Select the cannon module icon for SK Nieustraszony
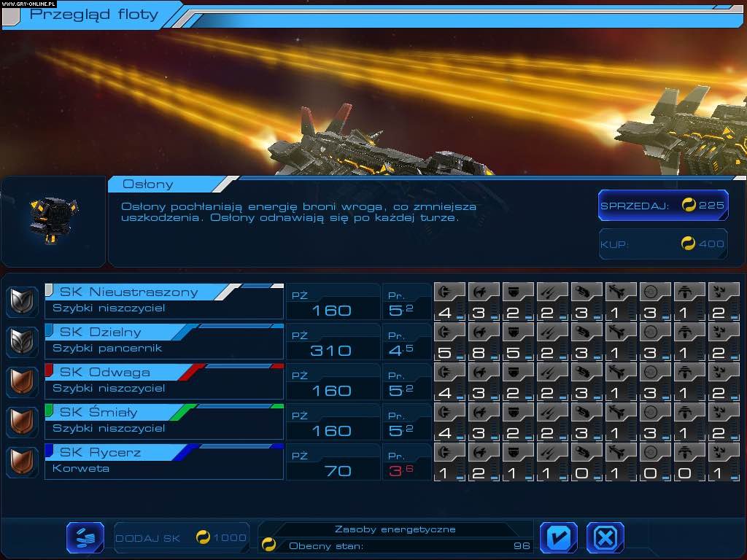747x560 pixels. (x=587, y=292)
